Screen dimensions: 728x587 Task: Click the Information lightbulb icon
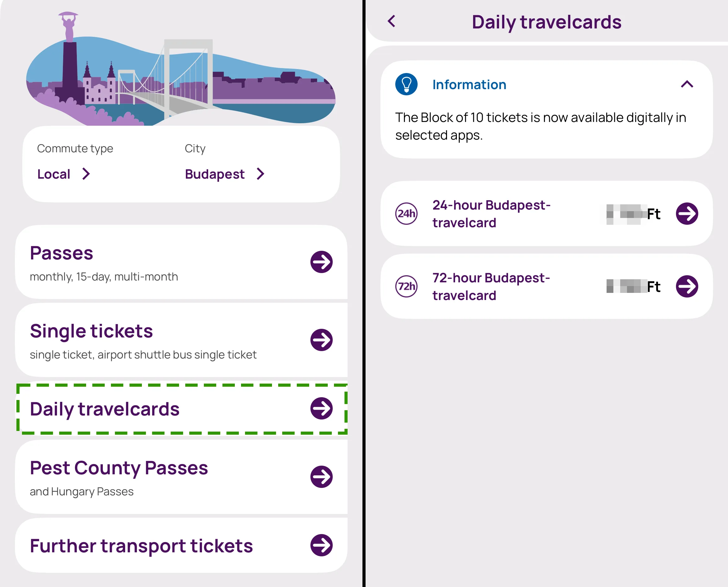(406, 84)
